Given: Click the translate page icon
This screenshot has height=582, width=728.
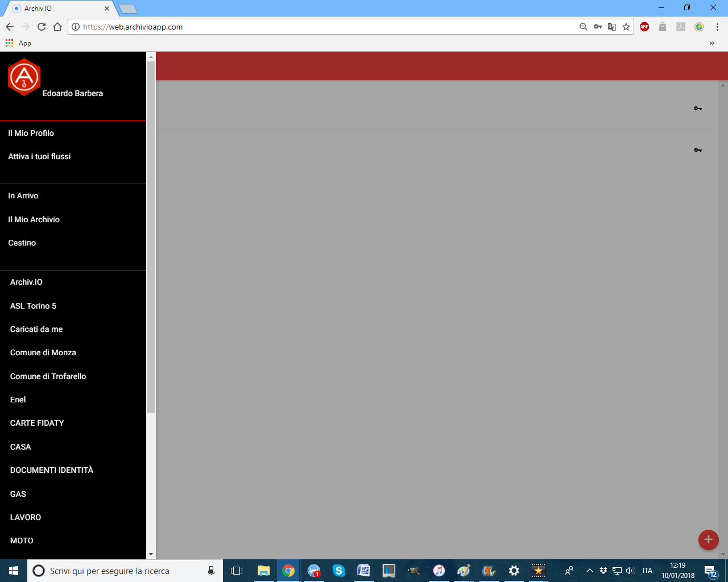Looking at the screenshot, I should click(x=612, y=27).
